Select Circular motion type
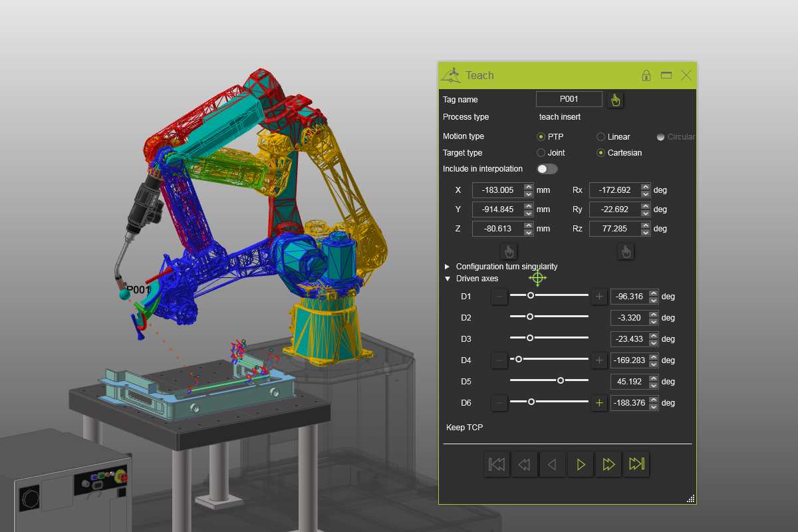The width and height of the screenshot is (798, 532). (x=660, y=137)
